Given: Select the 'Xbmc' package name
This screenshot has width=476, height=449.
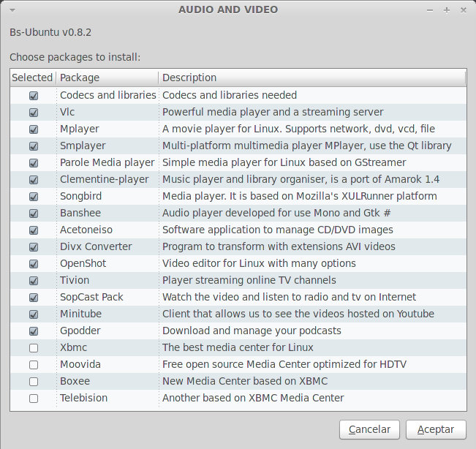Looking at the screenshot, I should tap(73, 347).
